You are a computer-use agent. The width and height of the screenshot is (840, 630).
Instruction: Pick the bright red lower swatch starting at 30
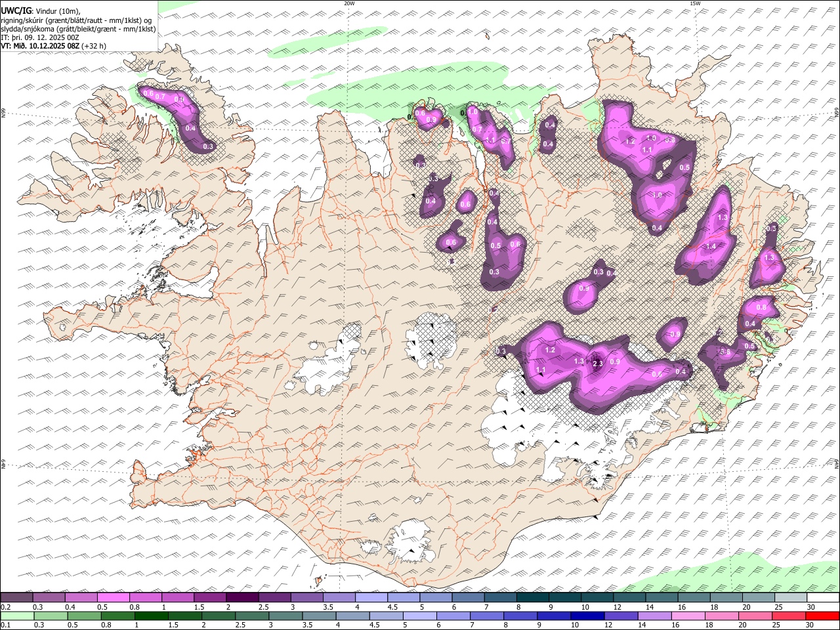coord(822,616)
